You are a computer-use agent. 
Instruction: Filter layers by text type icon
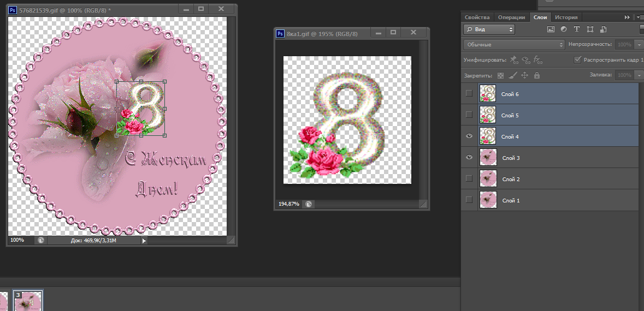pyautogui.click(x=576, y=29)
